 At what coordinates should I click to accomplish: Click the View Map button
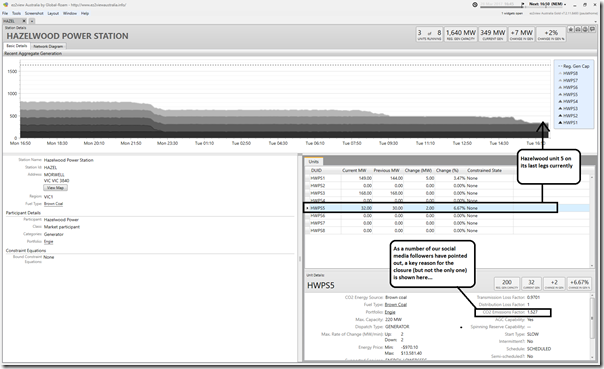click(x=55, y=188)
